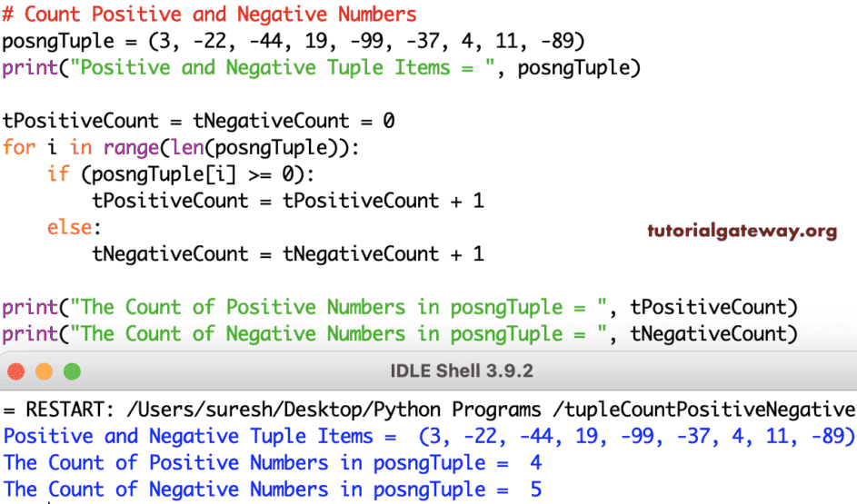Image resolution: width=857 pixels, height=504 pixels.
Task: Click the 'tPositiveCount = tPositiveCount + 1' line
Action: click(288, 201)
